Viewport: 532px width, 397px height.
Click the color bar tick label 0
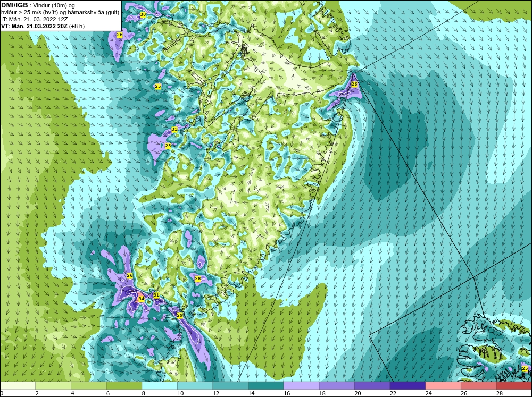pyautogui.click(x=2, y=393)
